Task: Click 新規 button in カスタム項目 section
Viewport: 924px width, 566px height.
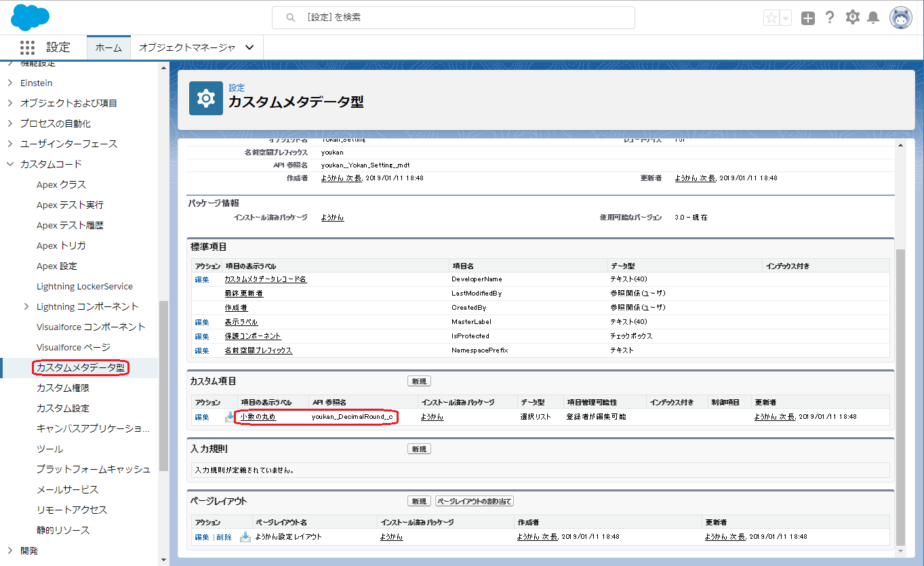Action: pyautogui.click(x=419, y=382)
